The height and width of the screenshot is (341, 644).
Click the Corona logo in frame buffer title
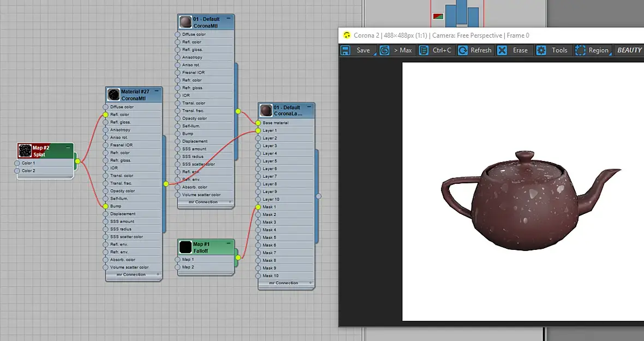(347, 35)
